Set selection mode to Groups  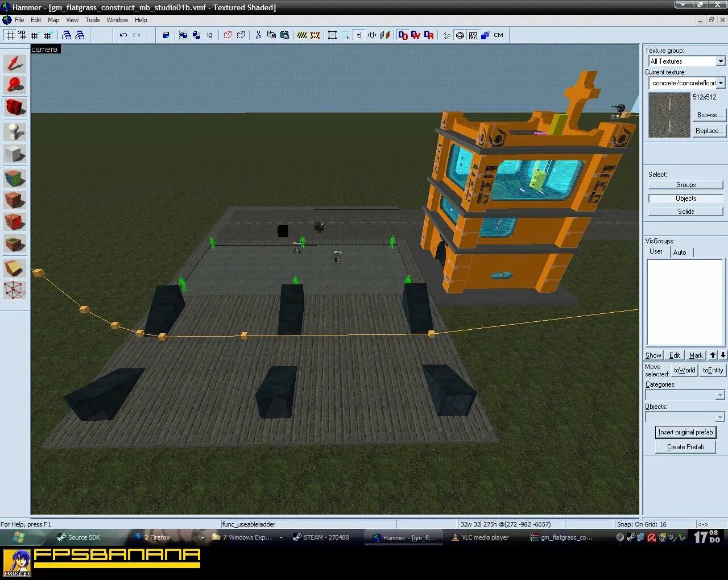[685, 185]
